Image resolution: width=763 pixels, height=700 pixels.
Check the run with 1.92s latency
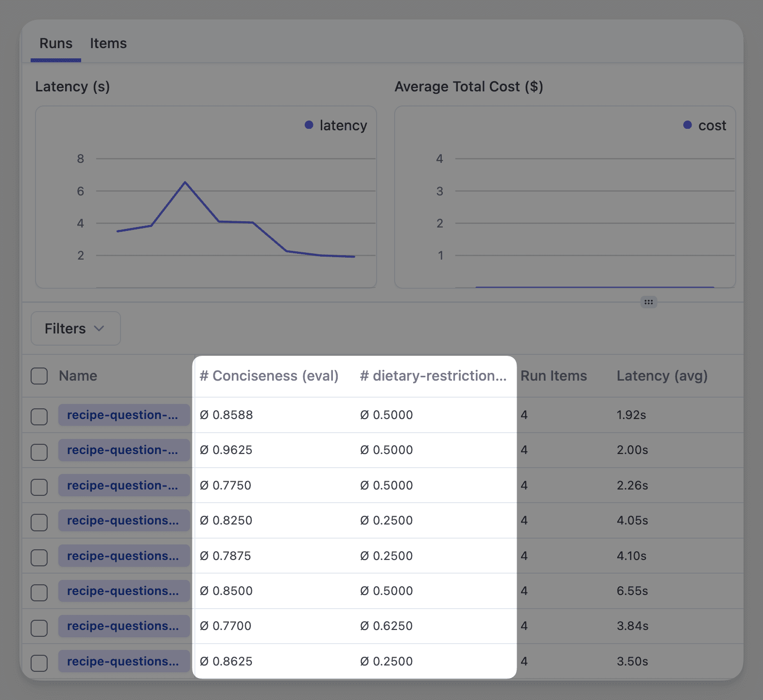point(39,416)
